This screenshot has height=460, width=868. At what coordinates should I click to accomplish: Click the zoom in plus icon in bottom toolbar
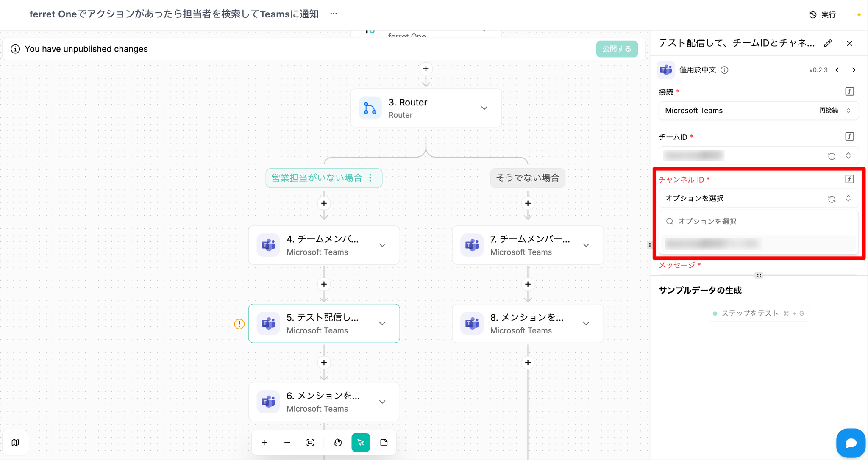264,443
